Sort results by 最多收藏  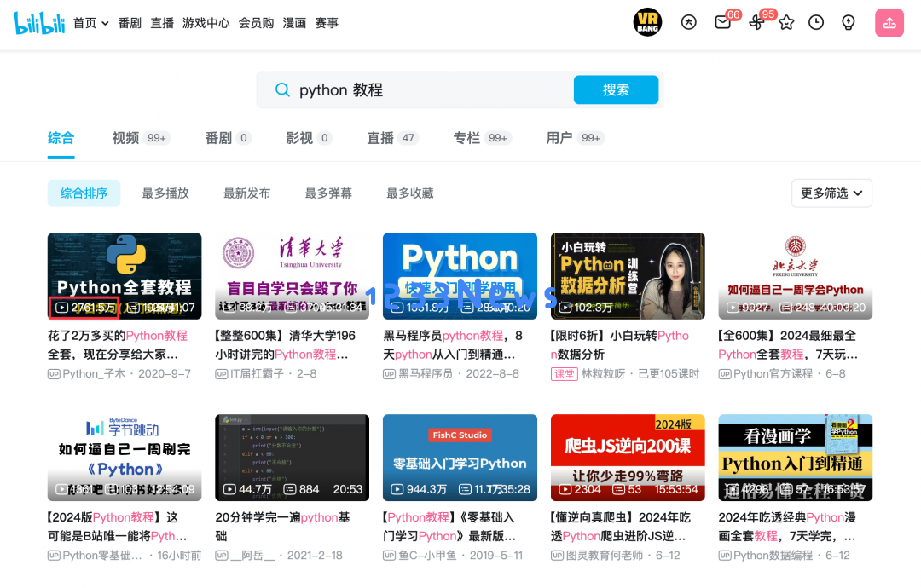[410, 193]
